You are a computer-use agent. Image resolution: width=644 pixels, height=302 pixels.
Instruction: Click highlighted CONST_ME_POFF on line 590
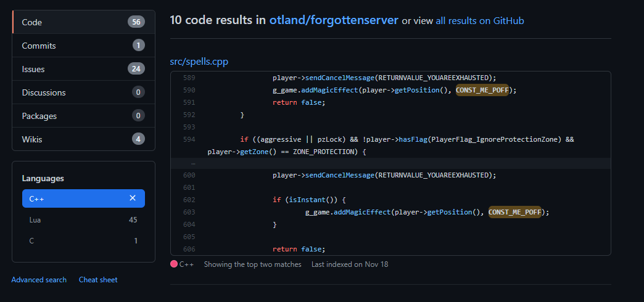click(482, 90)
